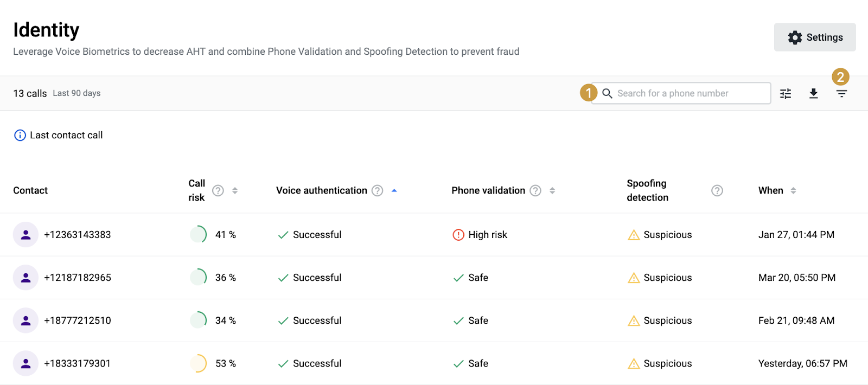This screenshot has height=385, width=868.
Task: Show help for Spoofing detection column
Action: coord(717,190)
